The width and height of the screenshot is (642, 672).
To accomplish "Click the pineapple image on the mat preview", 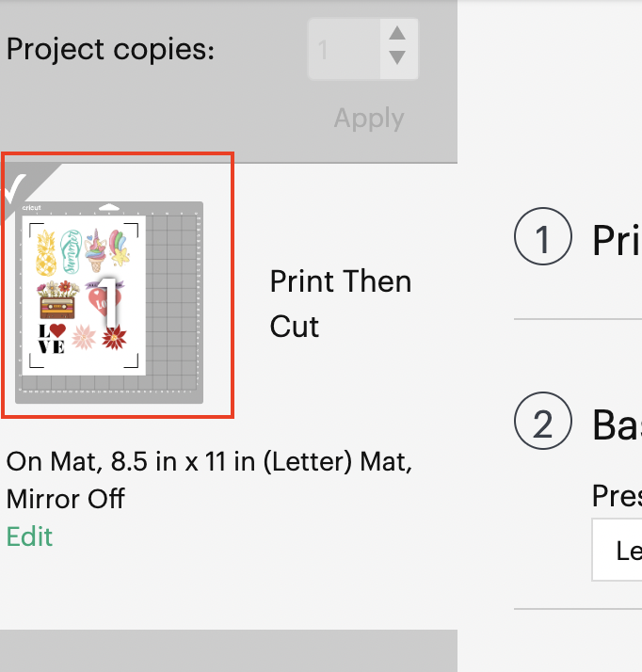I will [x=44, y=253].
